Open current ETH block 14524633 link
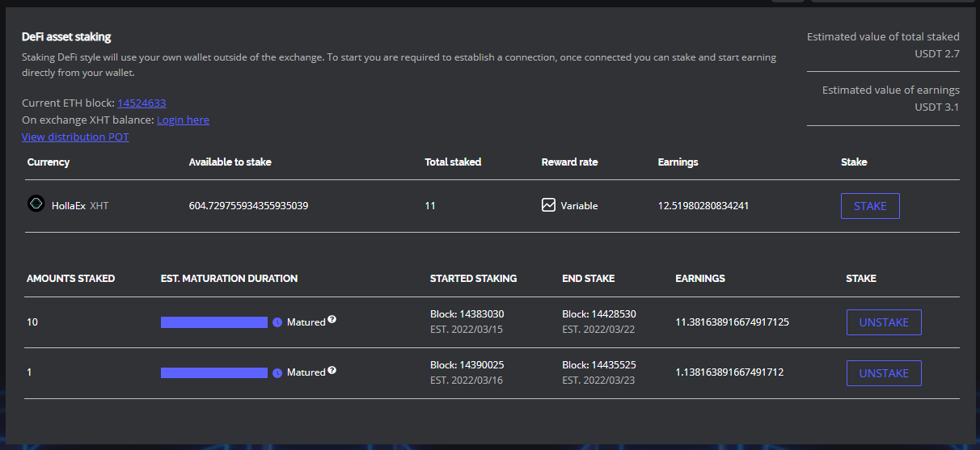The height and width of the screenshot is (450, 980). click(x=142, y=103)
